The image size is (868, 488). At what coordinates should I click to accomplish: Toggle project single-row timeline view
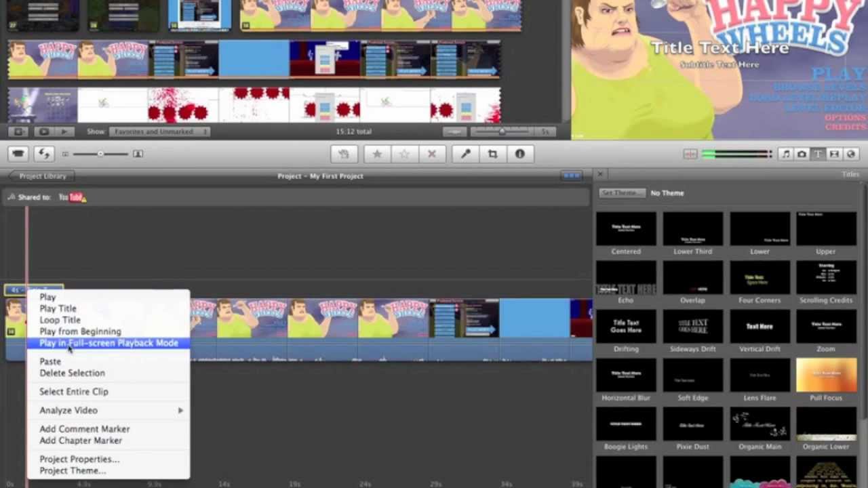tap(572, 176)
